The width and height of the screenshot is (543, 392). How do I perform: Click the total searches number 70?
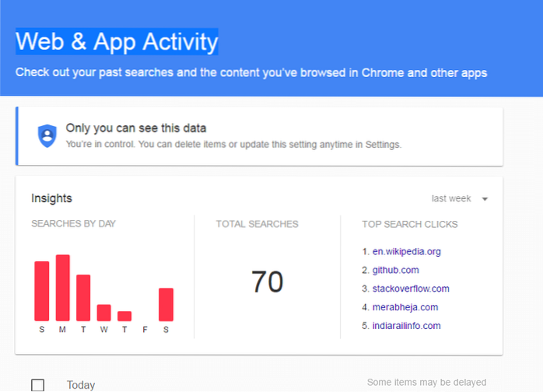(x=267, y=282)
